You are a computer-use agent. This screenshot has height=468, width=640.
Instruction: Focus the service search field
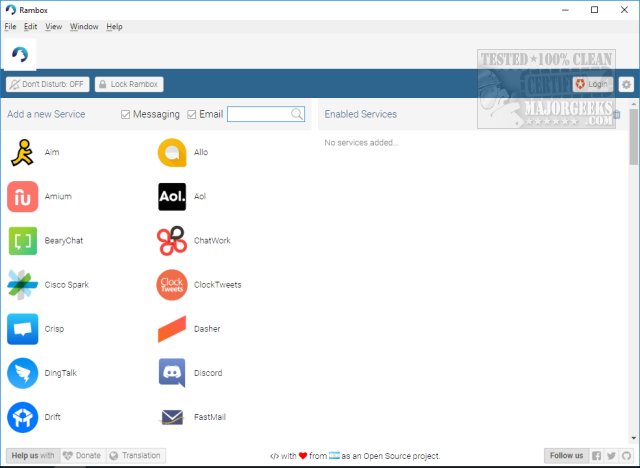(x=266, y=114)
